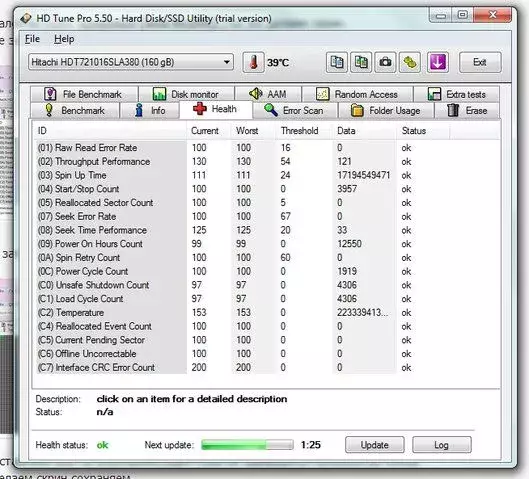
Task: Switch to the Error Scan tab
Action: 295,111
